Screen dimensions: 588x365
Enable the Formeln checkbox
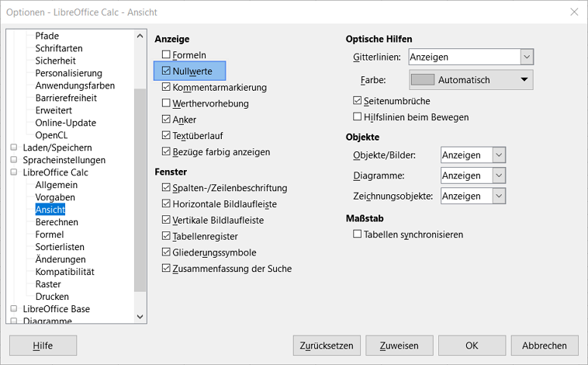[166, 55]
